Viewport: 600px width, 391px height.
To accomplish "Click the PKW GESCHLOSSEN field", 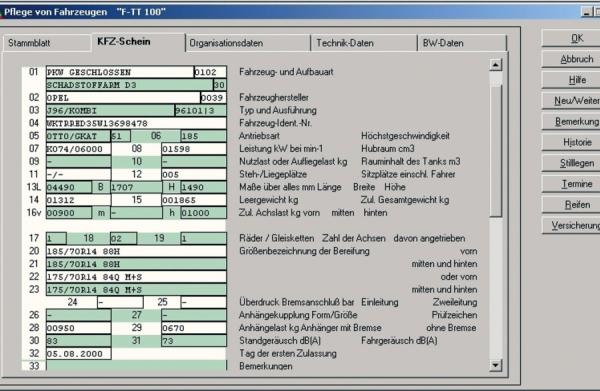I will point(120,72).
